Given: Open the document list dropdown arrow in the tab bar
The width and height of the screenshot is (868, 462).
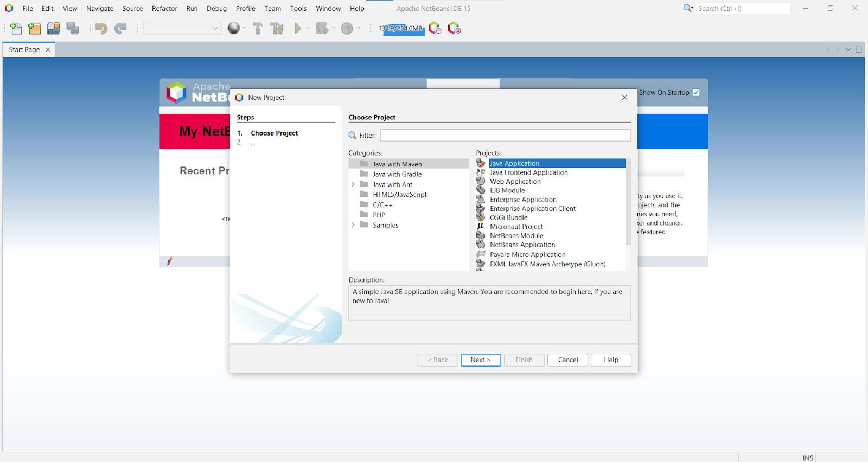Looking at the screenshot, I should pos(848,49).
